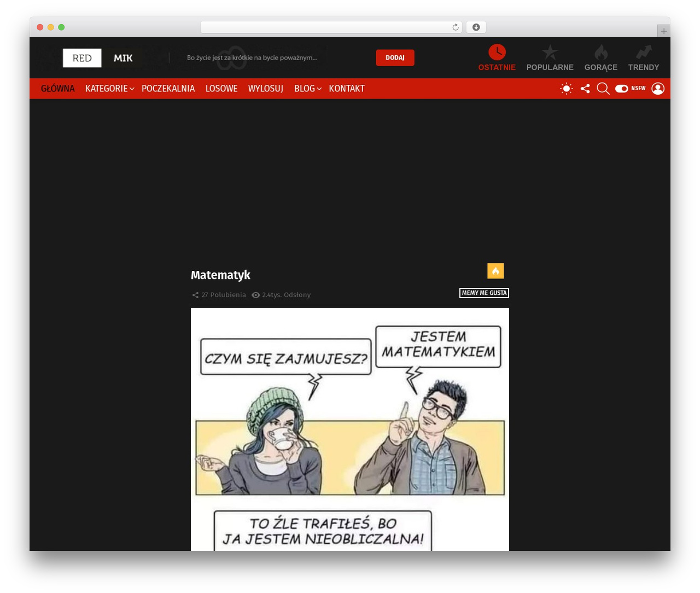The image size is (700, 593).
Task: Go to Główna menu item
Action: click(x=57, y=89)
